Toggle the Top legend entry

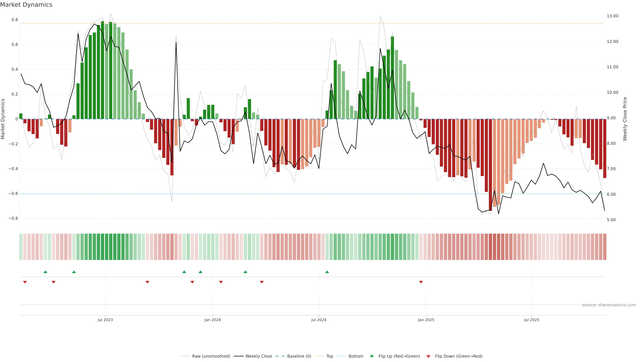330,356
